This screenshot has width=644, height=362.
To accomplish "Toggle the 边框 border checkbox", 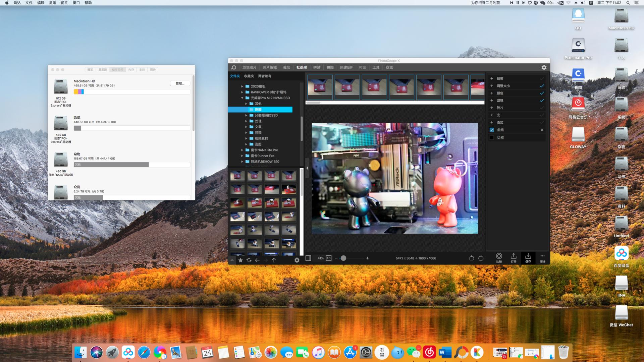I will point(492,137).
